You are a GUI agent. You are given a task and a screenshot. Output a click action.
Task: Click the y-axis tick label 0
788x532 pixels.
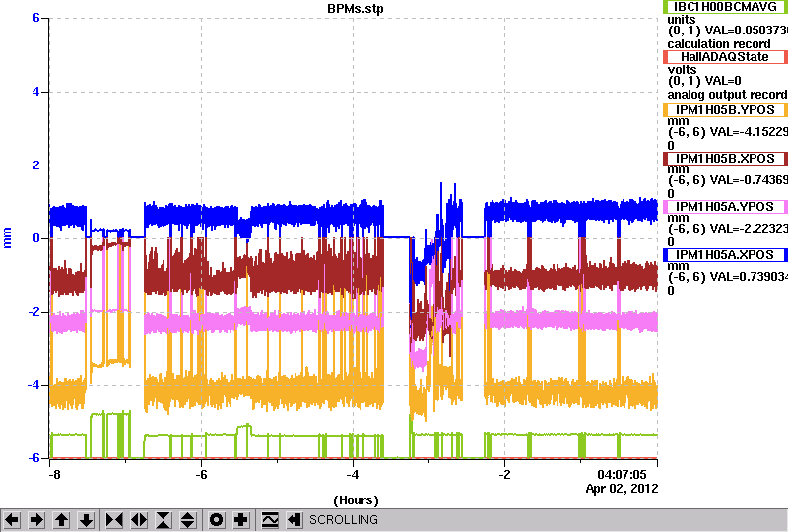click(36, 238)
